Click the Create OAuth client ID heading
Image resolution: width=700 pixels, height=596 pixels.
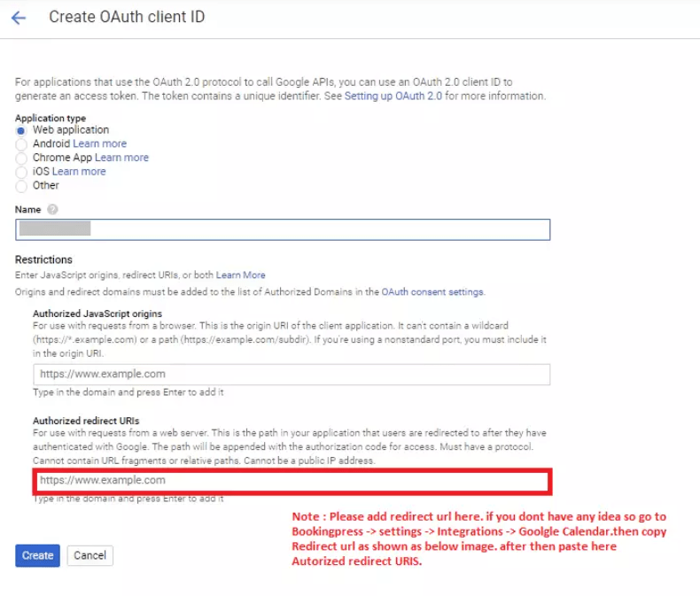tap(127, 17)
